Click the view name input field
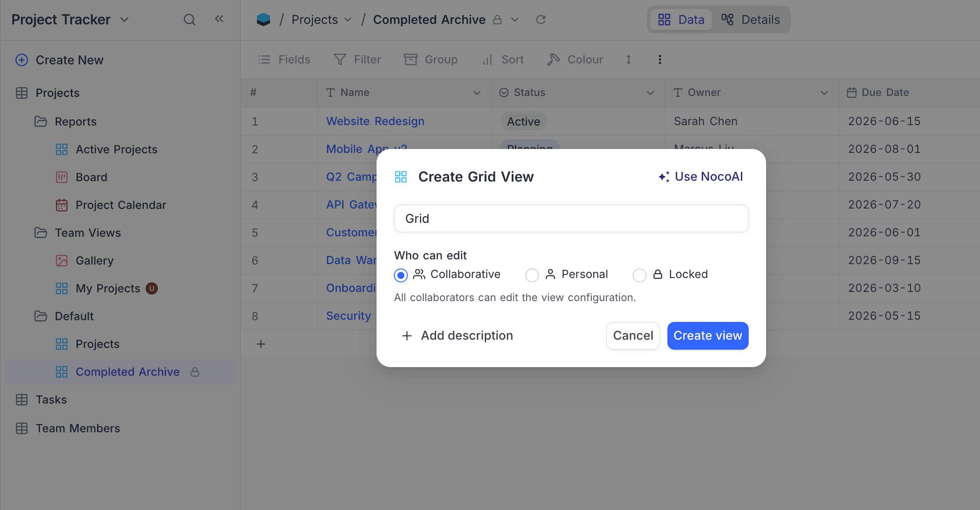Viewport: 980px width, 510px height. tap(570, 219)
